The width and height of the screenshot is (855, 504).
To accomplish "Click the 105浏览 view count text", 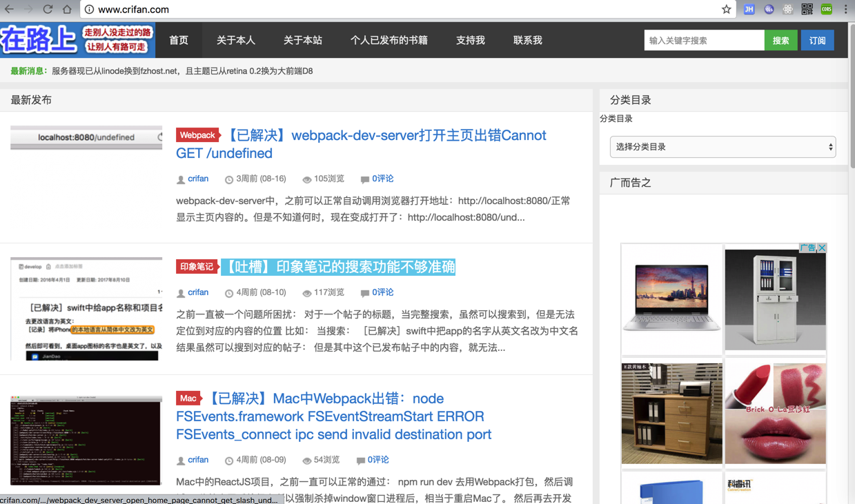I will (x=329, y=179).
